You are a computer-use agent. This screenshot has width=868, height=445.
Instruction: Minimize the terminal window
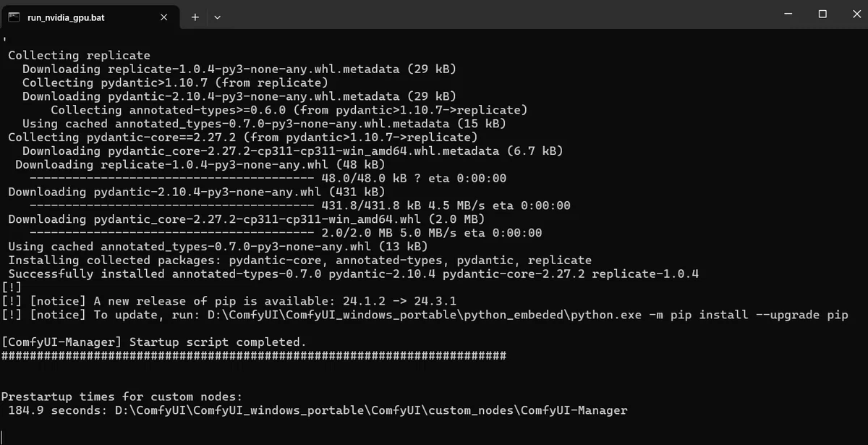coord(789,14)
